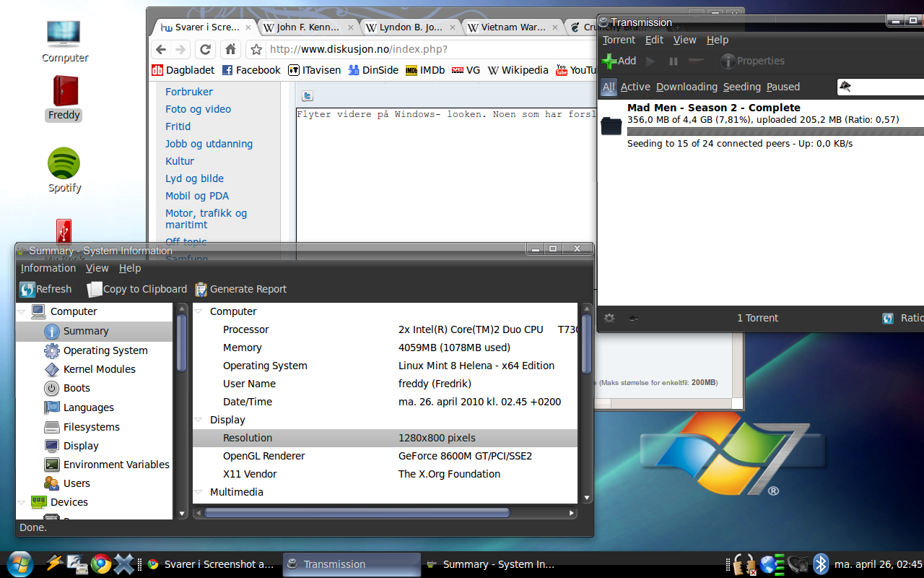Click the Wikipedia bookmark in browser
This screenshot has width=924, height=578.
pos(518,70)
